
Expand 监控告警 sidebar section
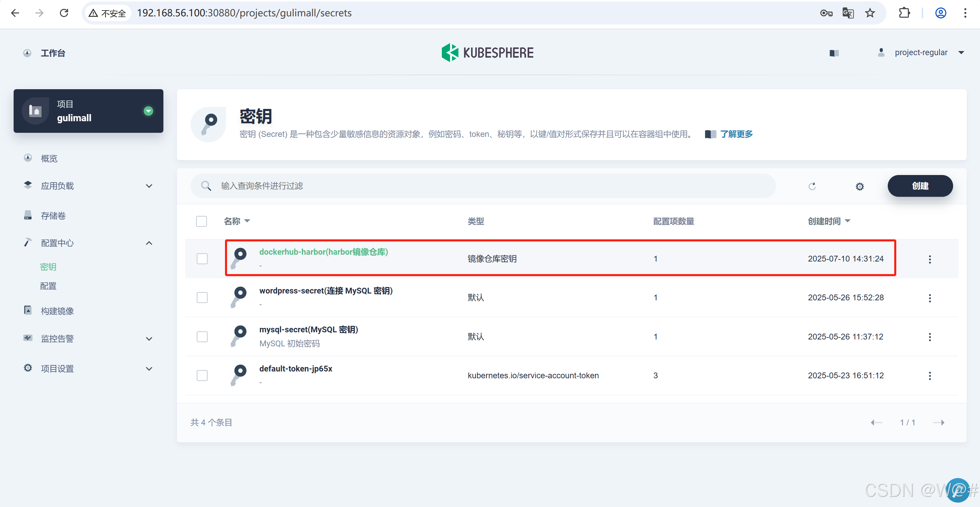149,339
